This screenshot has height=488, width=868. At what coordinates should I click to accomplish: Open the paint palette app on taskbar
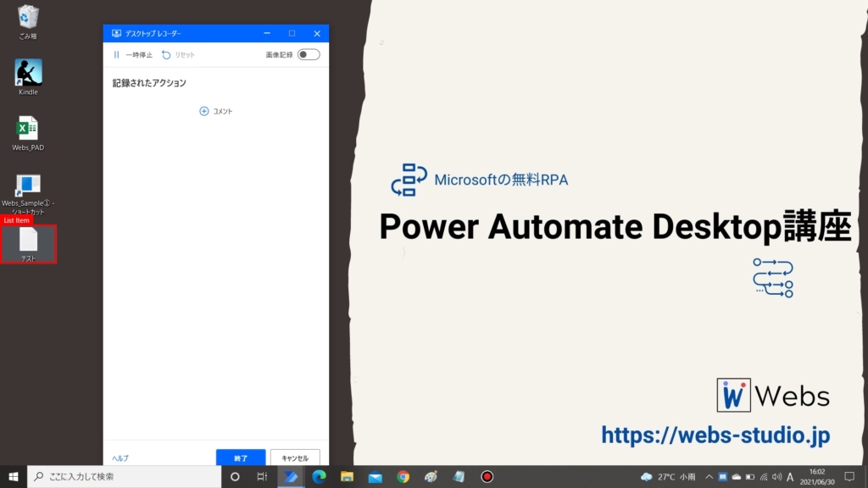coord(431,476)
